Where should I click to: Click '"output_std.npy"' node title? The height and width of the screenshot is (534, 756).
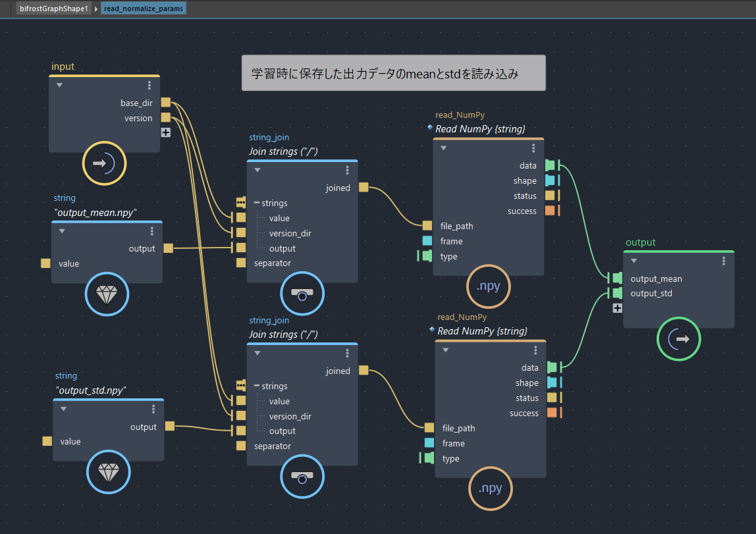point(91,390)
